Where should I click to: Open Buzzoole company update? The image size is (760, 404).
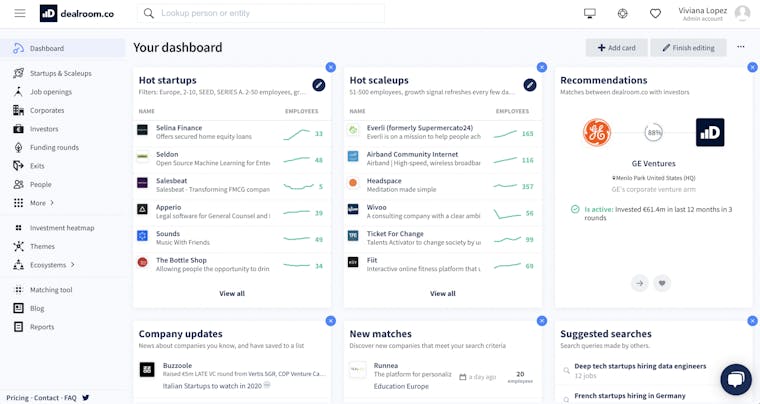click(x=232, y=376)
